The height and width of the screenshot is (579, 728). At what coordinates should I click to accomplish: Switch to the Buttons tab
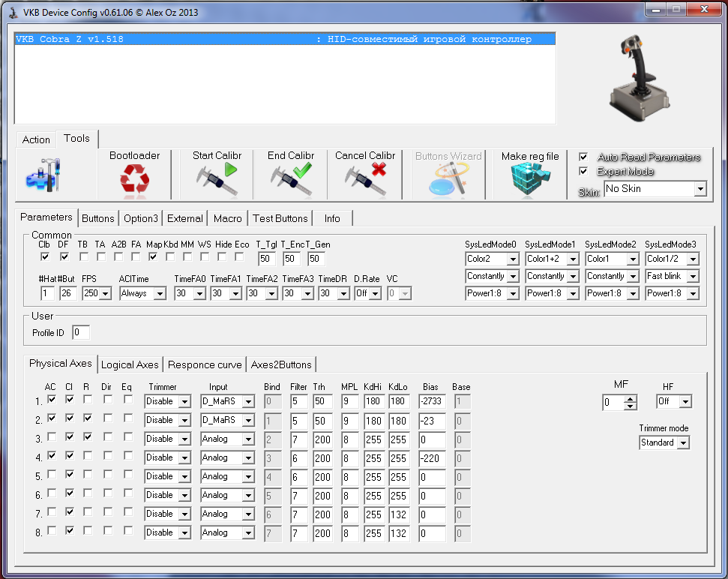[98, 218]
